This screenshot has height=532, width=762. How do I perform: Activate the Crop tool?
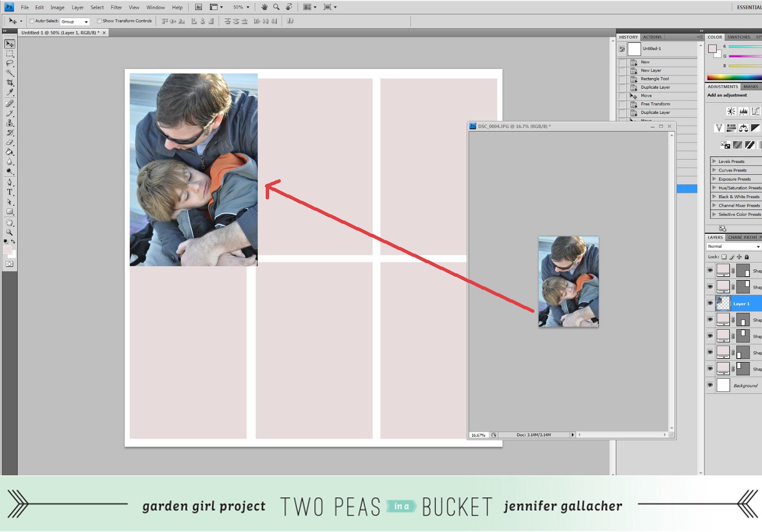click(10, 82)
